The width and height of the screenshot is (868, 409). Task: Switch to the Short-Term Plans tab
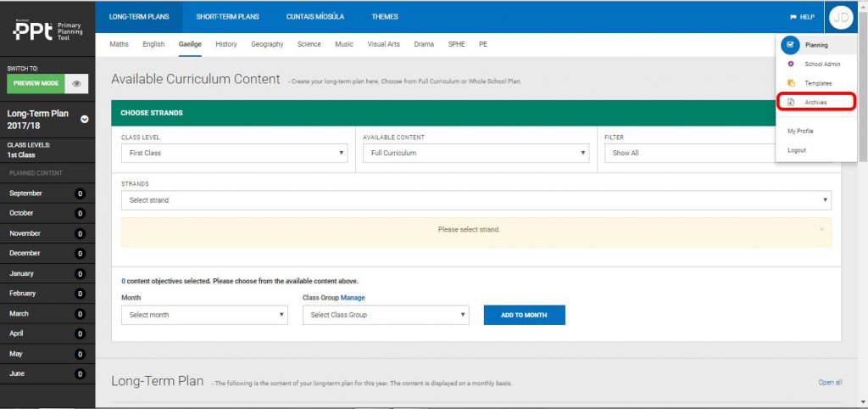tap(227, 17)
